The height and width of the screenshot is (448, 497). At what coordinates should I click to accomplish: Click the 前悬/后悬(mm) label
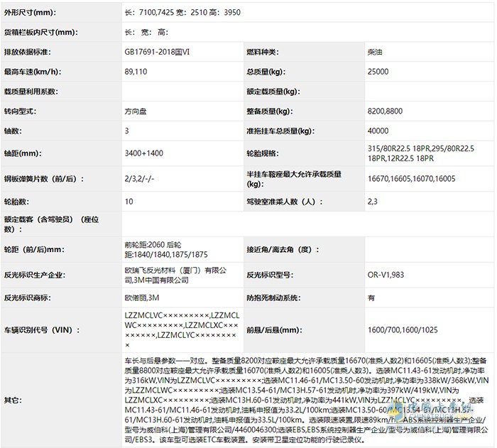(x=274, y=330)
